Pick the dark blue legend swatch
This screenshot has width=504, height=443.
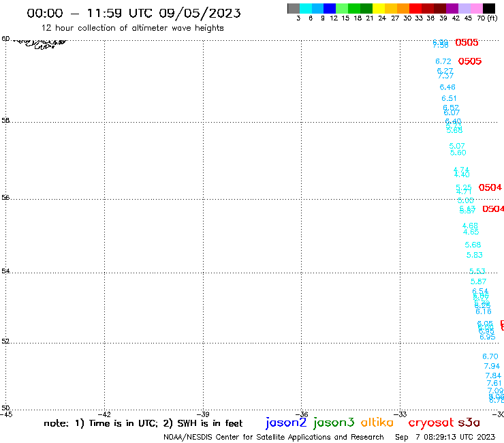pyautogui.click(x=330, y=8)
